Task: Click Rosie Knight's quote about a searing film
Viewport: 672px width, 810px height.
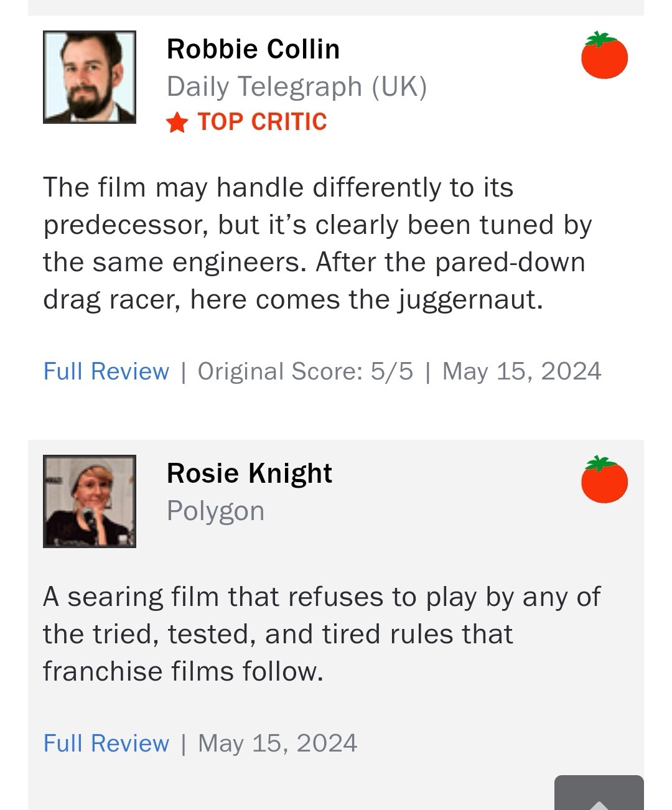Action: (x=322, y=634)
